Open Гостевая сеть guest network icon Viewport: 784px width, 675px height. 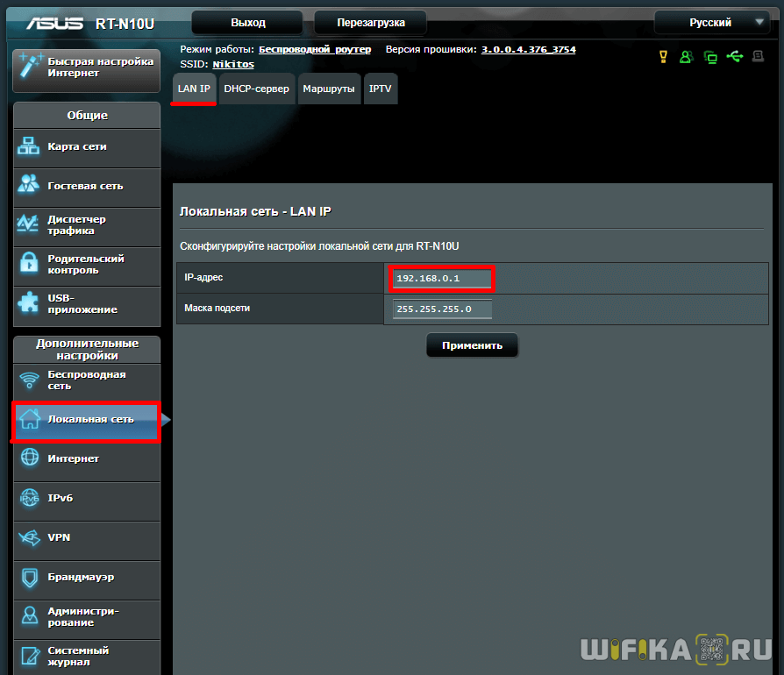[29, 186]
